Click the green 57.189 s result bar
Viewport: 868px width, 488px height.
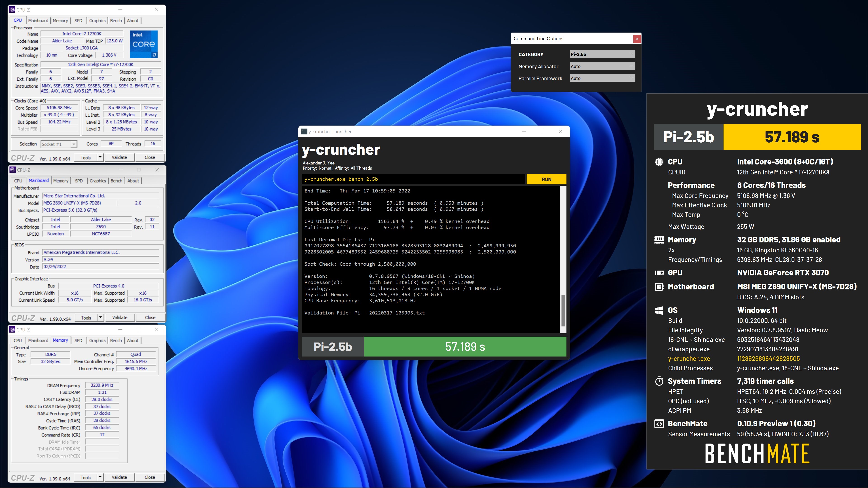[465, 347]
